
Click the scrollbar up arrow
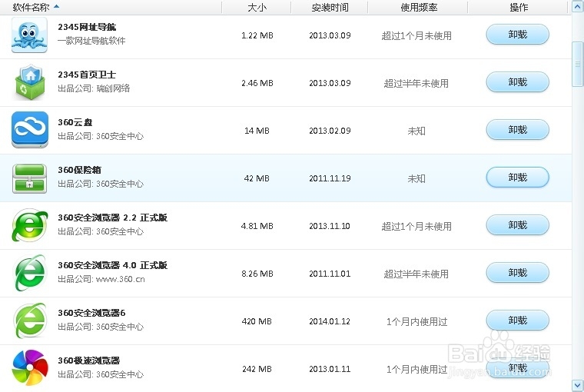click(x=578, y=7)
